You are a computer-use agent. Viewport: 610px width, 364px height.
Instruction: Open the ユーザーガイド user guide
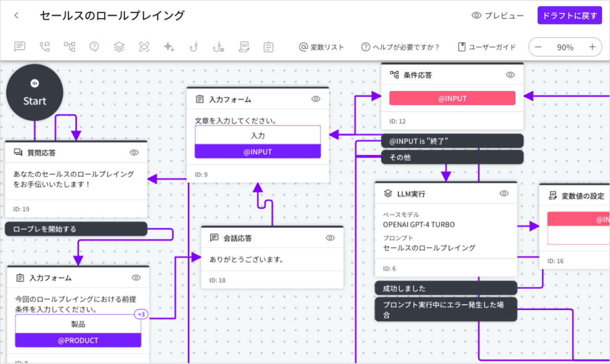[487, 47]
